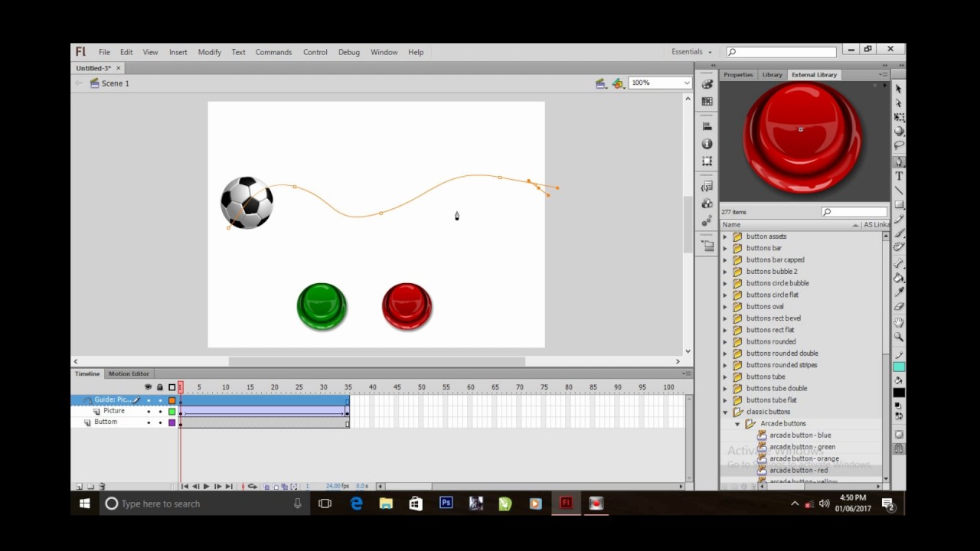The height and width of the screenshot is (551, 980).
Task: Open the Align panel icon
Action: pos(707,126)
